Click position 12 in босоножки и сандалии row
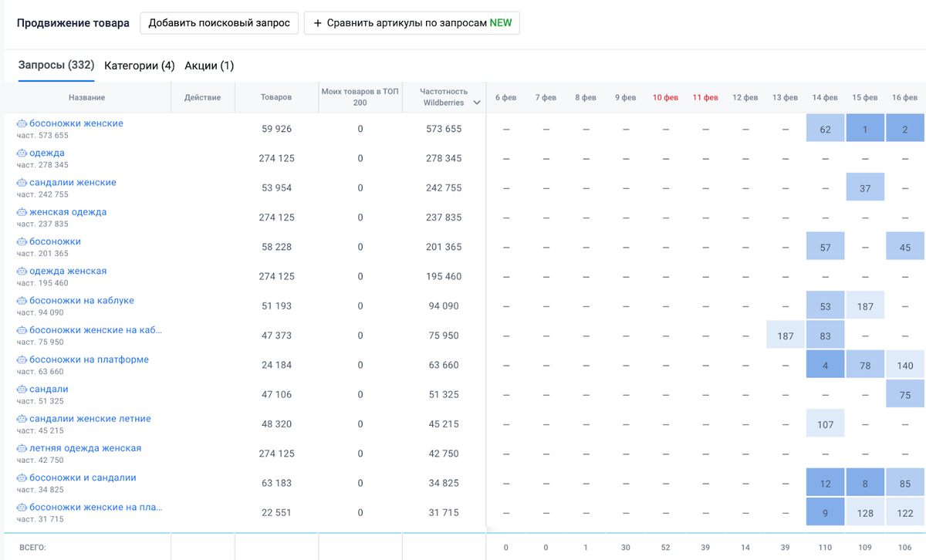This screenshot has height=560, width=926. pyautogui.click(x=825, y=484)
